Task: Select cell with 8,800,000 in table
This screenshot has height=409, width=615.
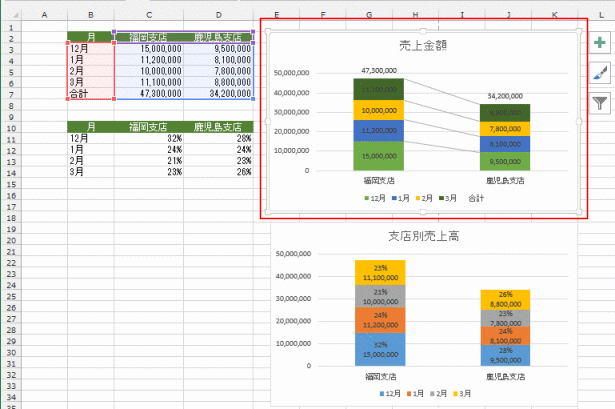Action: pos(218,82)
